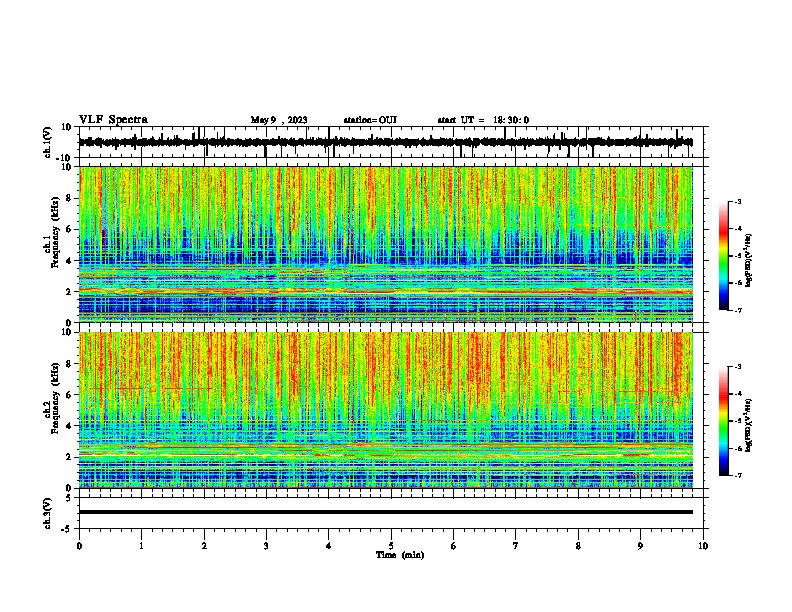
Task: Click the 'VLF Spectra' title text
Action: [113, 120]
